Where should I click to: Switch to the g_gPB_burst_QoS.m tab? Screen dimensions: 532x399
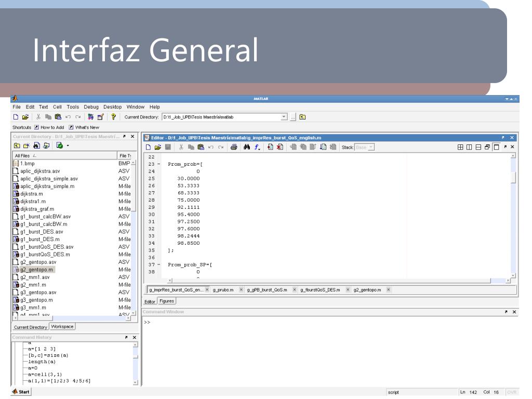267,290
